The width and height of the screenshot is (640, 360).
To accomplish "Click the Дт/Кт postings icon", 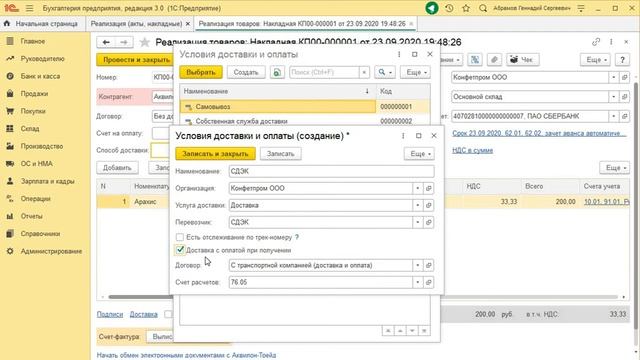I will point(475,60).
